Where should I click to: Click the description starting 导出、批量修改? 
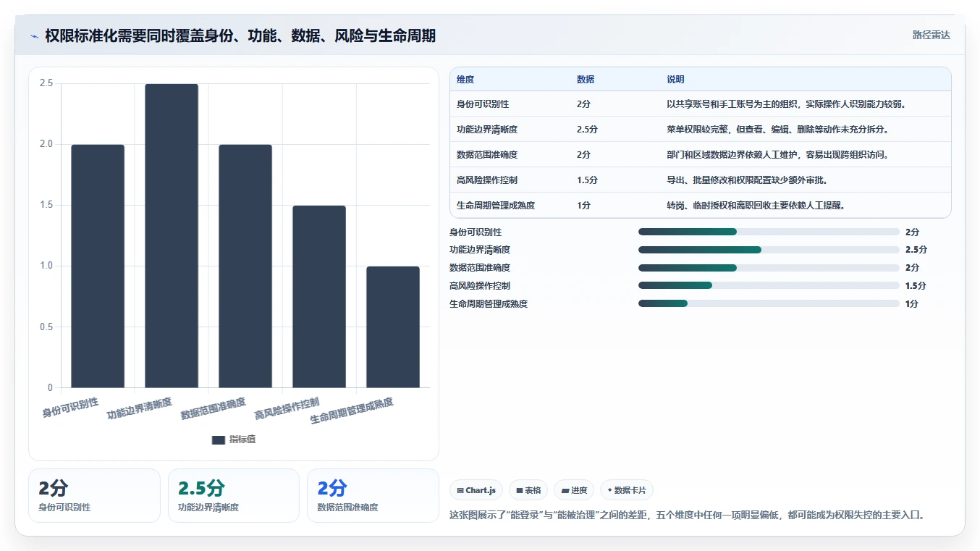point(748,180)
